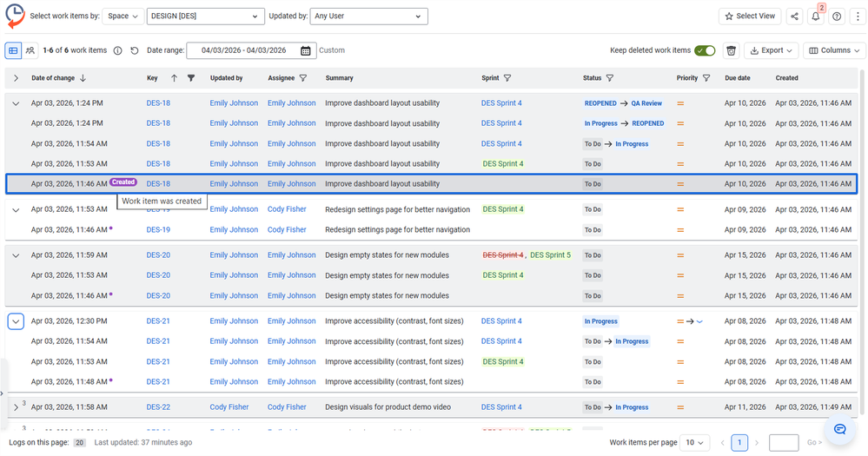
Task: Open the left side panel expand arrow
Action: tap(3, 393)
